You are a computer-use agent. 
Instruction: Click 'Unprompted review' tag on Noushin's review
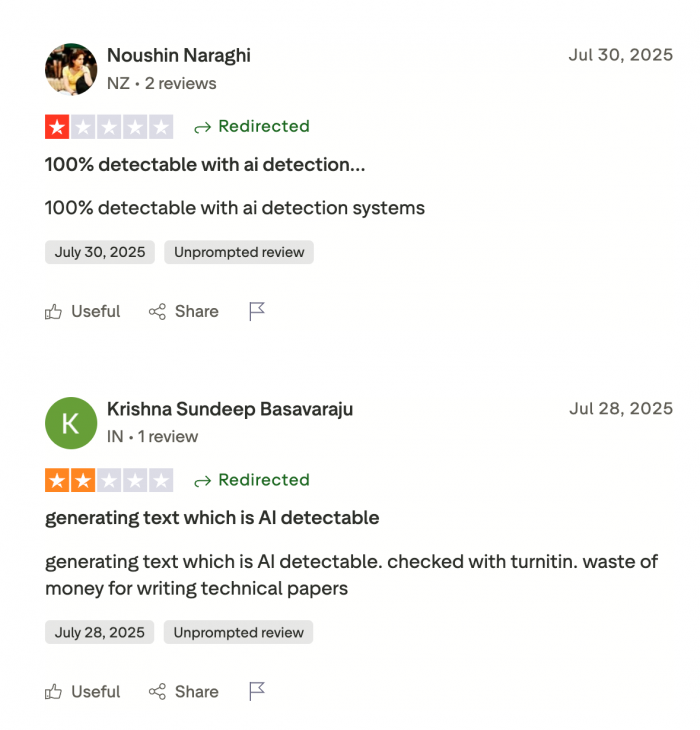click(x=239, y=253)
